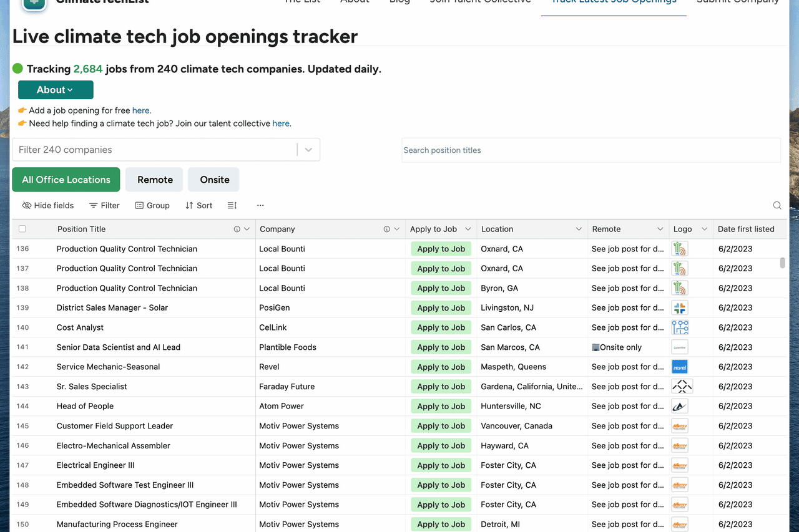This screenshot has width=799, height=532.
Task: Apply to Cost Analyst job at CelLink
Action: pyautogui.click(x=441, y=327)
